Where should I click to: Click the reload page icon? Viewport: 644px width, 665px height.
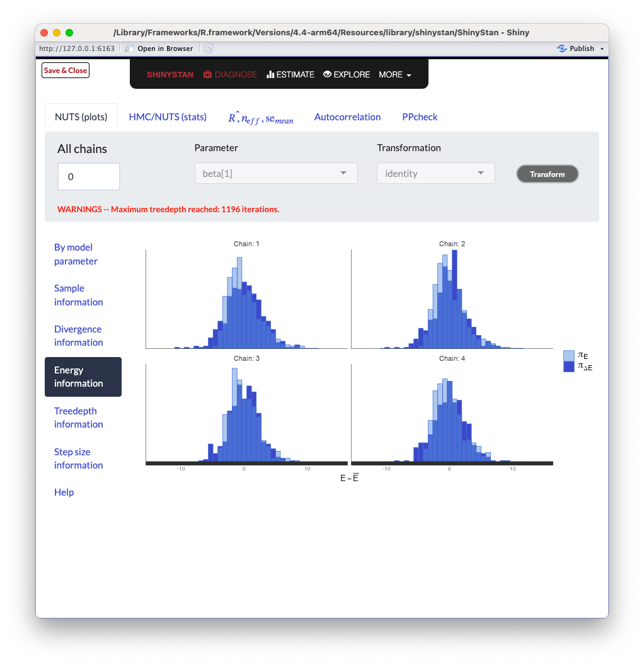tap(209, 48)
